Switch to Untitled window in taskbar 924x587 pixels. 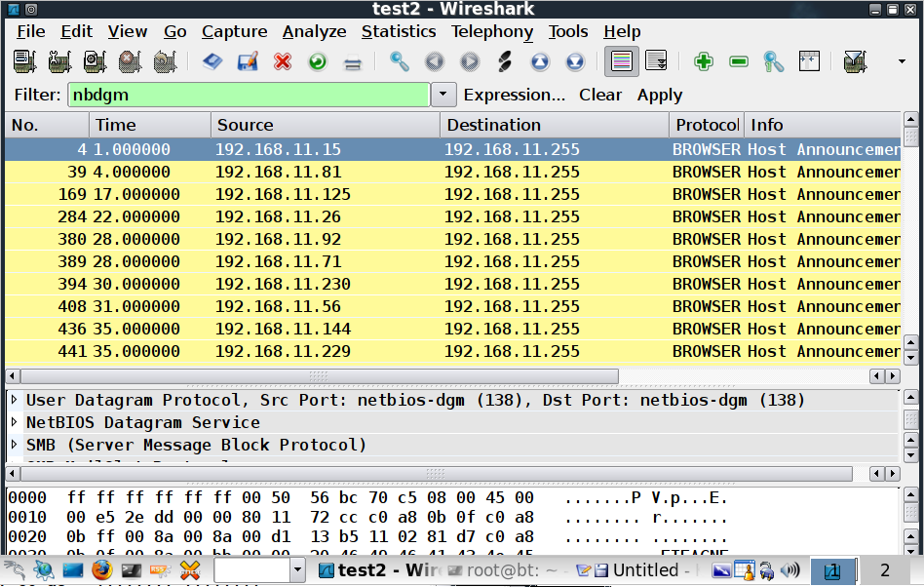(x=636, y=569)
